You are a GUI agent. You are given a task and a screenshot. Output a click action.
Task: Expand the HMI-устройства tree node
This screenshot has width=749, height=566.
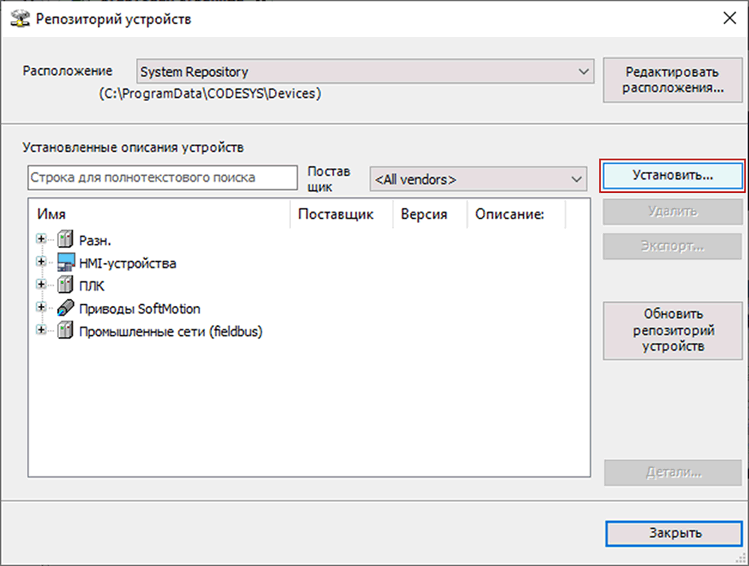click(x=41, y=262)
